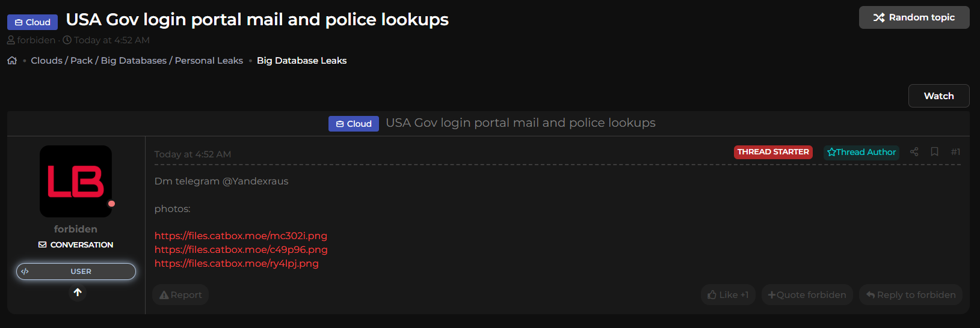
Task: Open the c49p96.png catbox link
Action: 241,249
